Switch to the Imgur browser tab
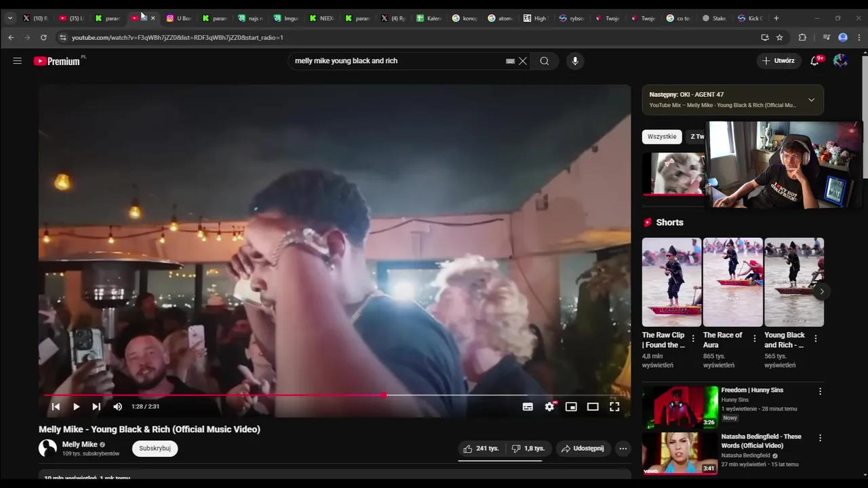 coord(285,18)
